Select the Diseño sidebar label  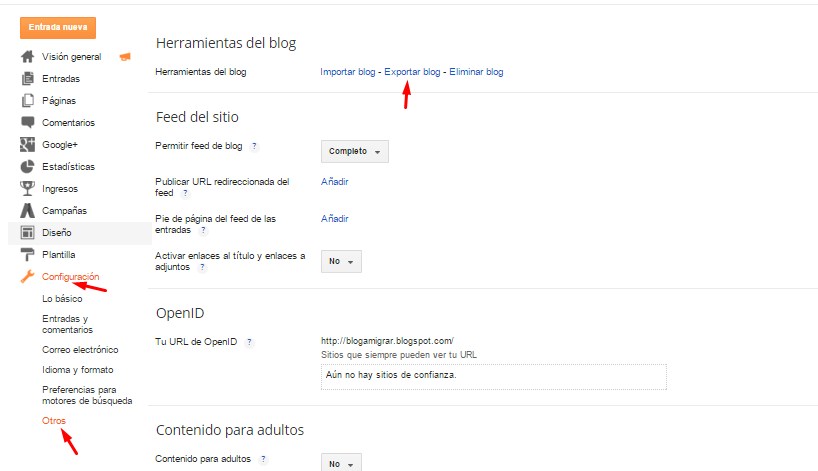point(56,233)
